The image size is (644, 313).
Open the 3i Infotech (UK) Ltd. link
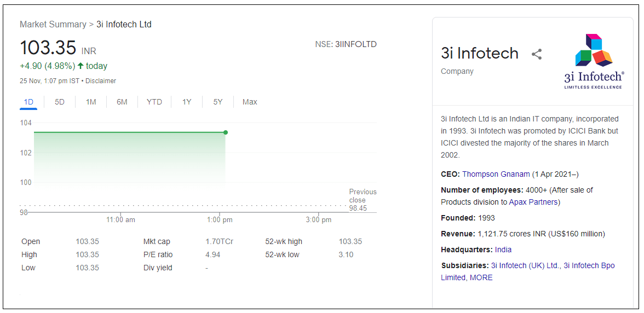525,265
